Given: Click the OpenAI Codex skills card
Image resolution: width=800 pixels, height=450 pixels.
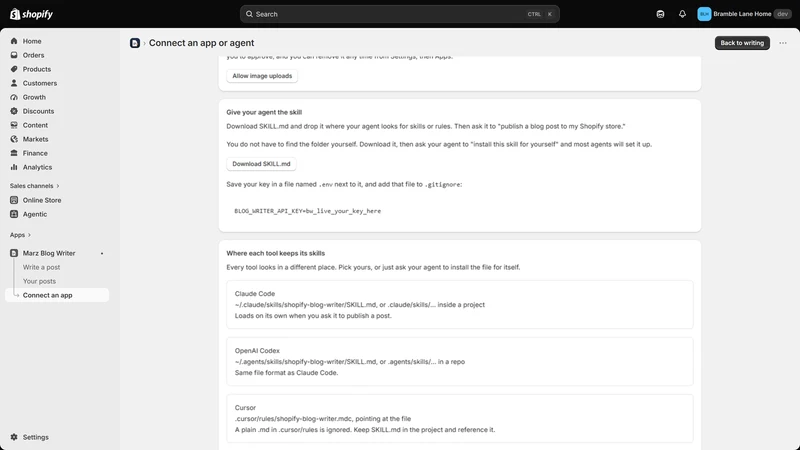Looking at the screenshot, I should click(460, 362).
